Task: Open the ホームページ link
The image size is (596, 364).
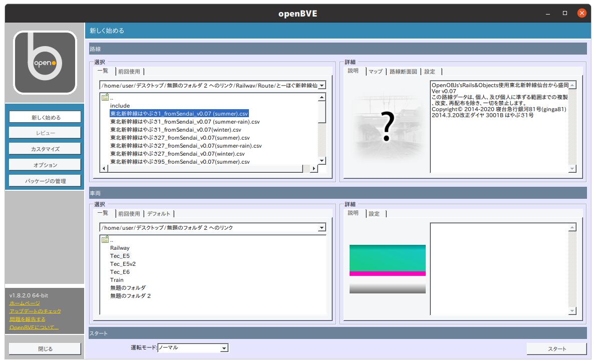Action: tap(25, 303)
